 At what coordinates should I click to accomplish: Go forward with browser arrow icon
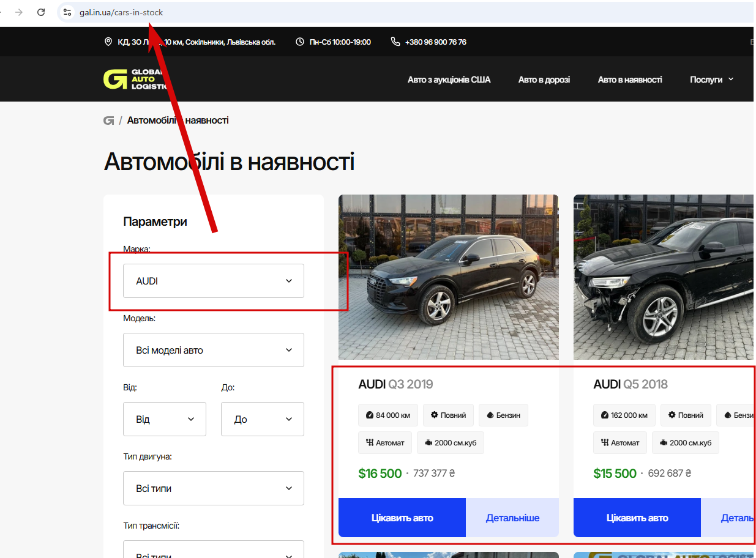point(19,12)
